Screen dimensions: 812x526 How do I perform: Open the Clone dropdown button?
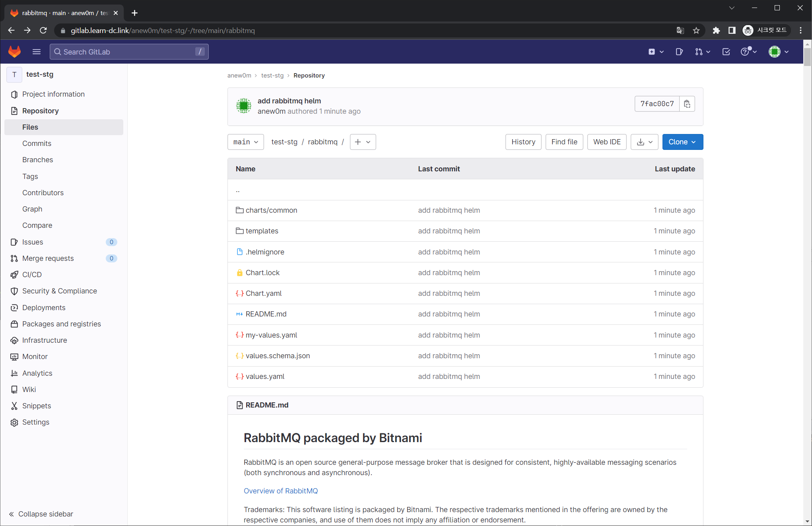(x=682, y=142)
